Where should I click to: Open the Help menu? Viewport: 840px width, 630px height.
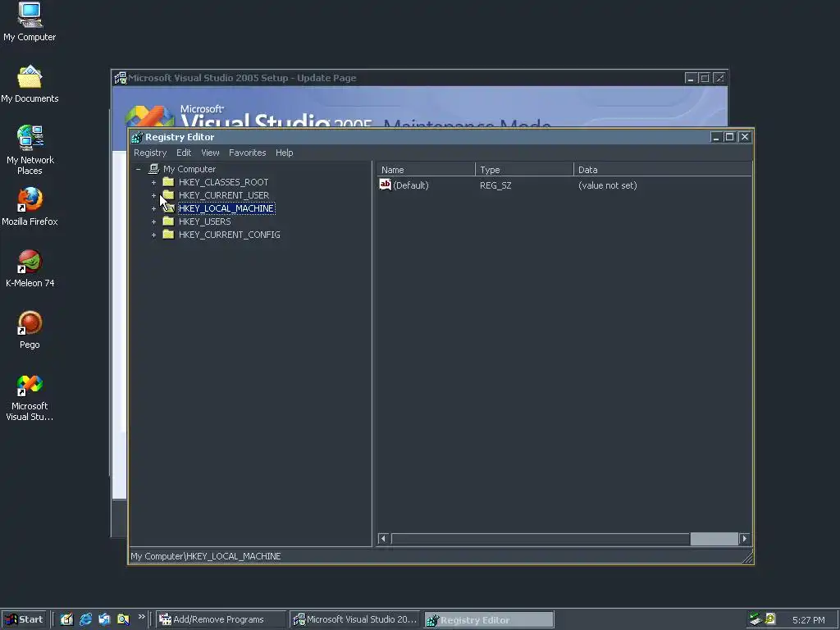pyautogui.click(x=285, y=153)
